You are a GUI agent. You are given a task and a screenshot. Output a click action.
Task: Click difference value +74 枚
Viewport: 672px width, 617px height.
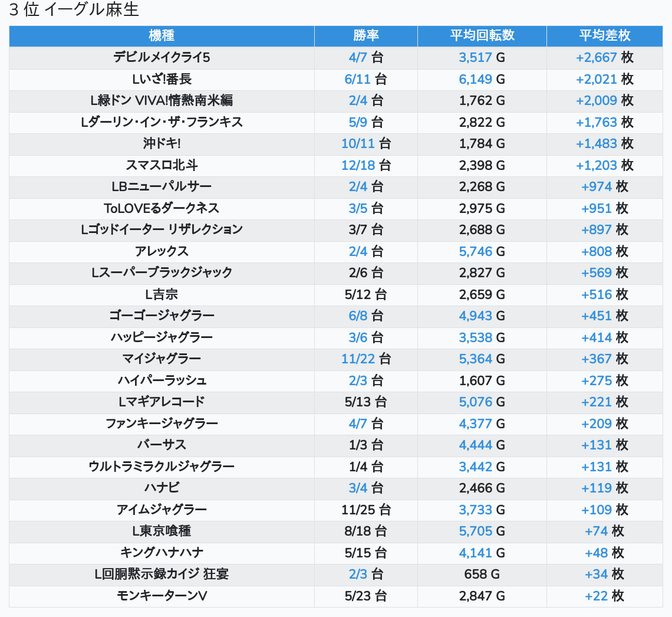click(x=604, y=531)
